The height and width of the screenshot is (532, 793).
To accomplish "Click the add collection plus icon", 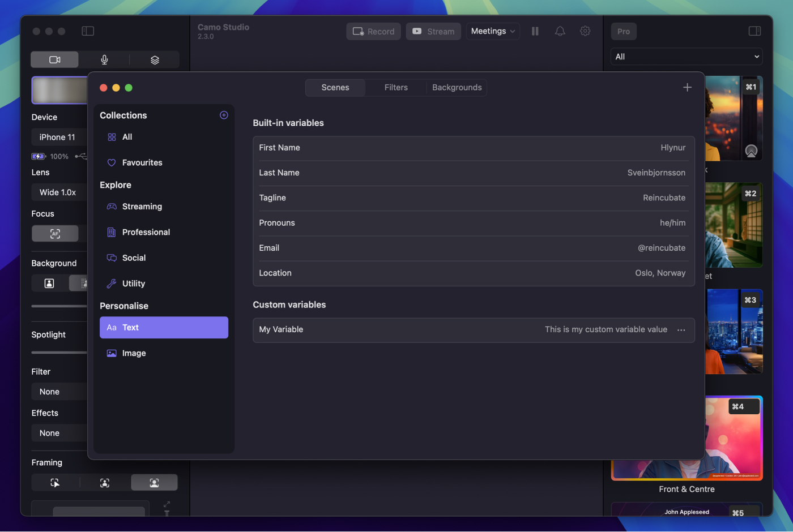I will pyautogui.click(x=224, y=115).
